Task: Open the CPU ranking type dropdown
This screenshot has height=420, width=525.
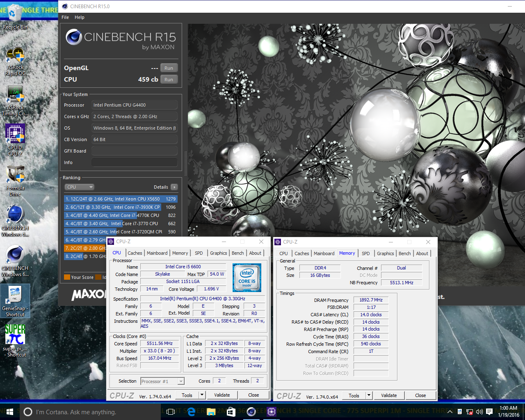Action: click(x=80, y=187)
